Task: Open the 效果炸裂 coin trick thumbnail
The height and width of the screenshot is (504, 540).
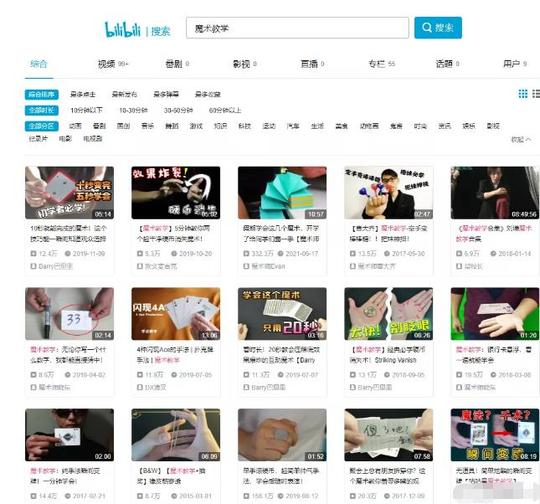Action: point(176,193)
